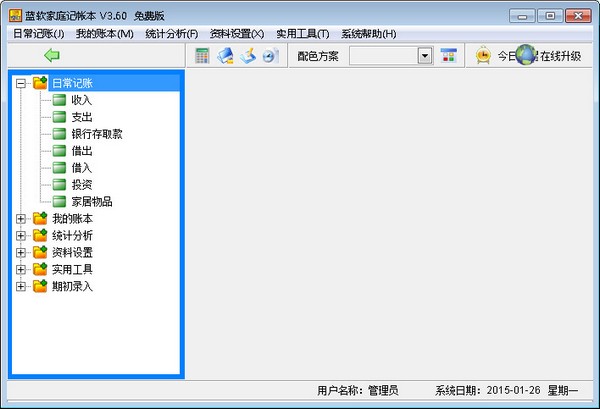The height and width of the screenshot is (409, 600).
Task: Select the 期初录入 tree label
Action: 72,286
